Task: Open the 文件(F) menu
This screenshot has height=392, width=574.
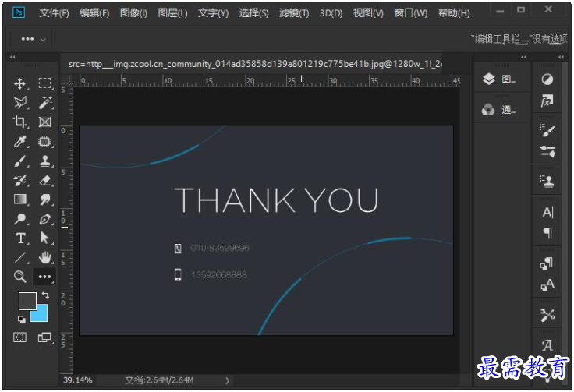Action: tap(54, 13)
